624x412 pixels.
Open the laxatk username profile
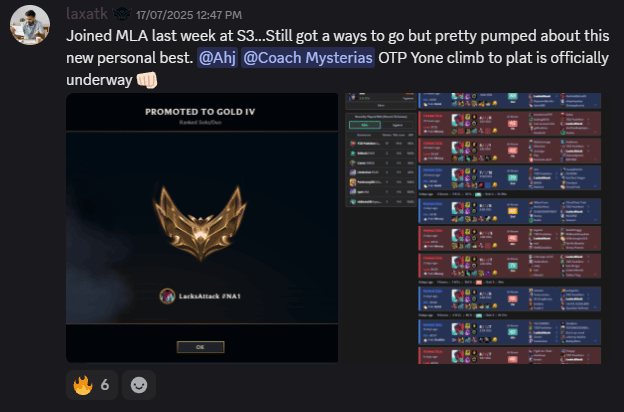point(87,14)
